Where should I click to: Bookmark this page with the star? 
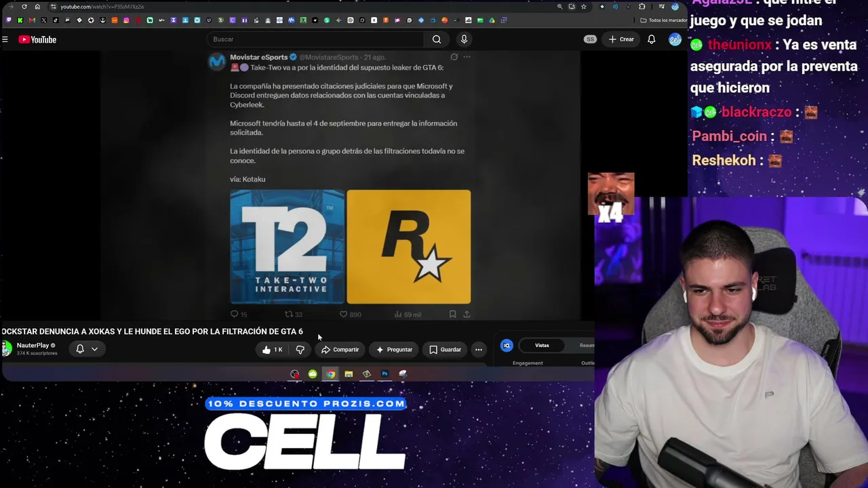[x=583, y=7]
